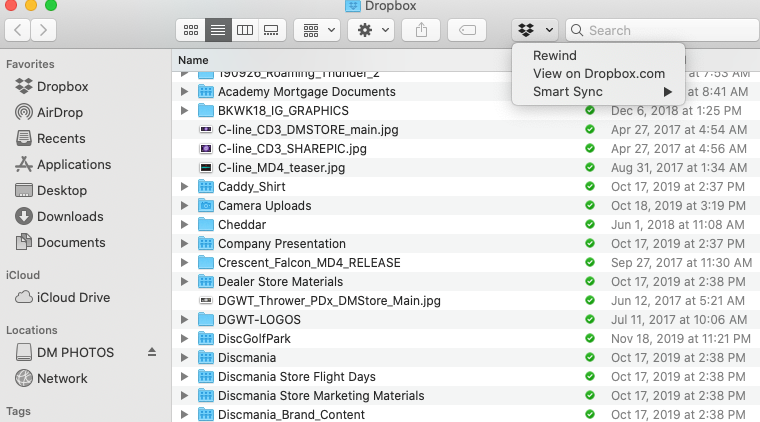The image size is (760, 422).
Task: Expand the Academy Mortgage Documents folder
Action: (184, 92)
